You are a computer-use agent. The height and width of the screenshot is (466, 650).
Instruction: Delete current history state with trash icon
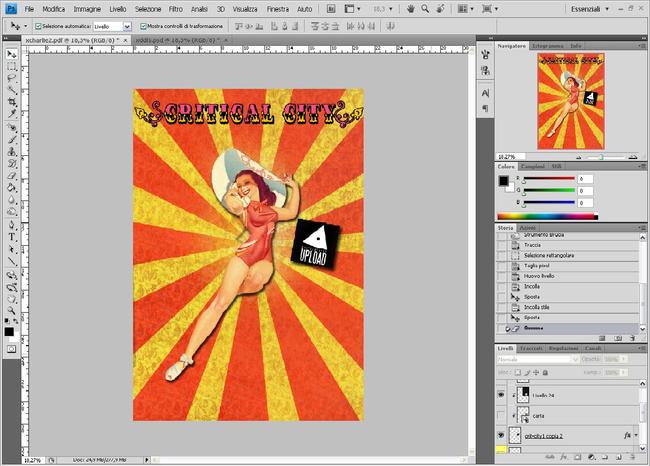[x=632, y=339]
